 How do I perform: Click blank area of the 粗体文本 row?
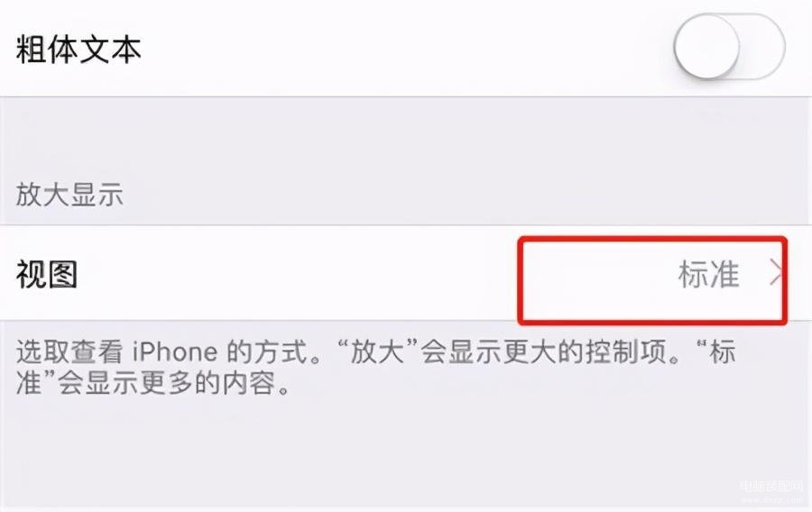pyautogui.click(x=404, y=48)
